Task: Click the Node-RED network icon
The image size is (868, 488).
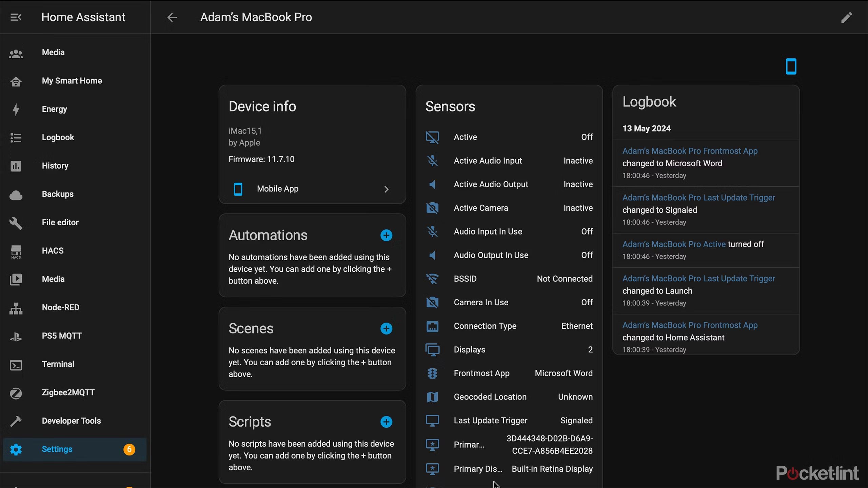Action: 16,308
